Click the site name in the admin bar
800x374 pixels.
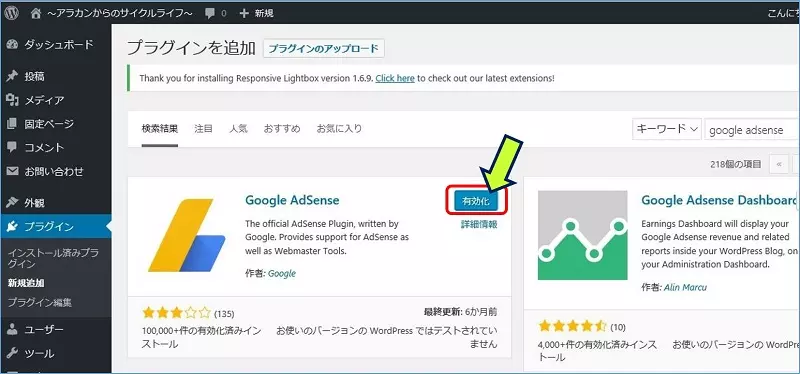coord(120,14)
